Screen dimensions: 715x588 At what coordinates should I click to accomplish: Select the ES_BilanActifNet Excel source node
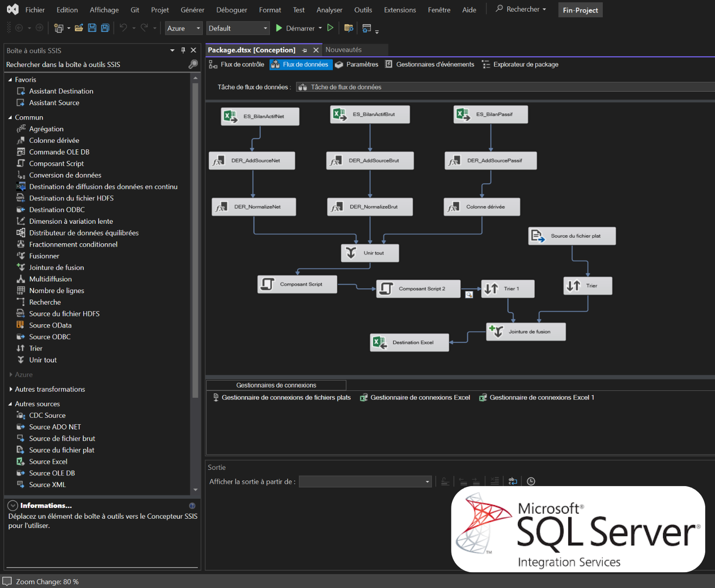(260, 116)
